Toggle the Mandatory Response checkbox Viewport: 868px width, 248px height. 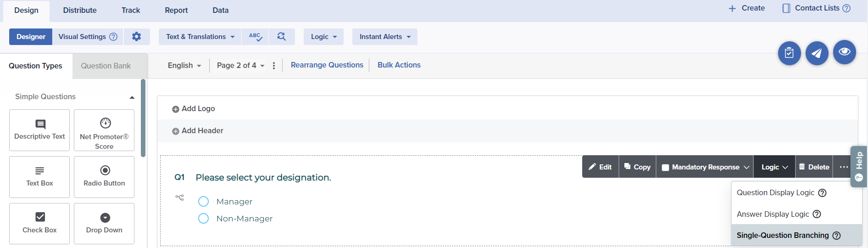(665, 168)
